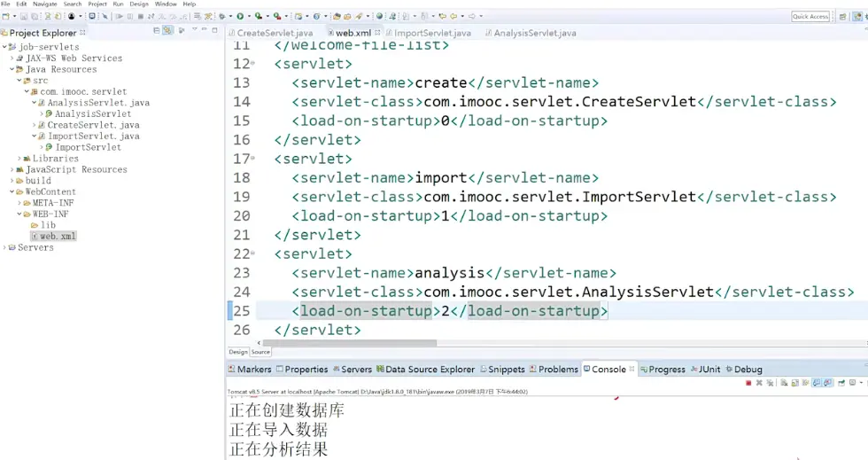Switch to the ImportServlet.java editor tab
This screenshot has width=868, height=460.
pyautogui.click(x=430, y=33)
